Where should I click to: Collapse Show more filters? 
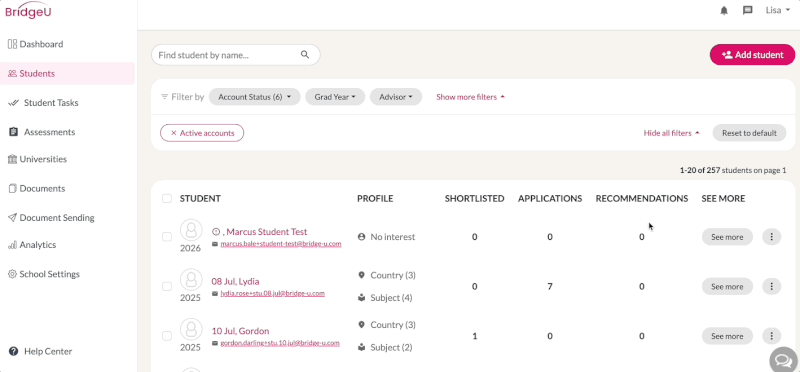click(x=470, y=97)
